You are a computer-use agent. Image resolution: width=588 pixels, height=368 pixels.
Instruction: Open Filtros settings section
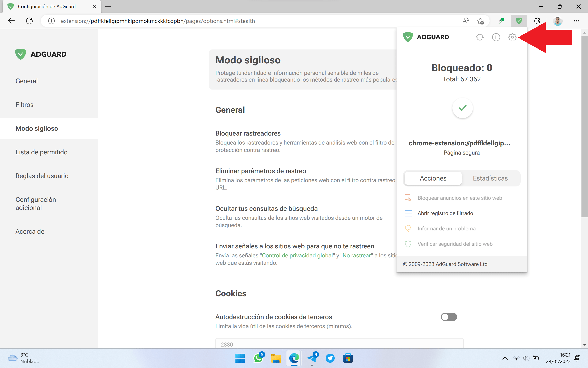[x=24, y=105]
